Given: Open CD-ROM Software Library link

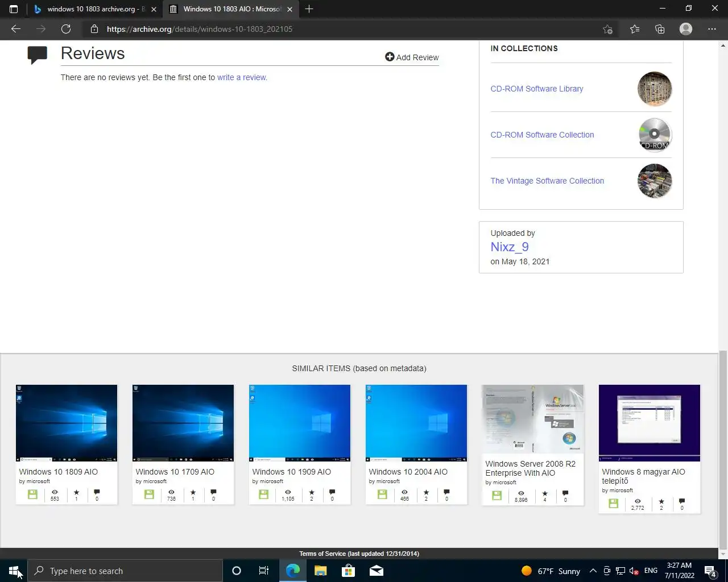Looking at the screenshot, I should 537,89.
